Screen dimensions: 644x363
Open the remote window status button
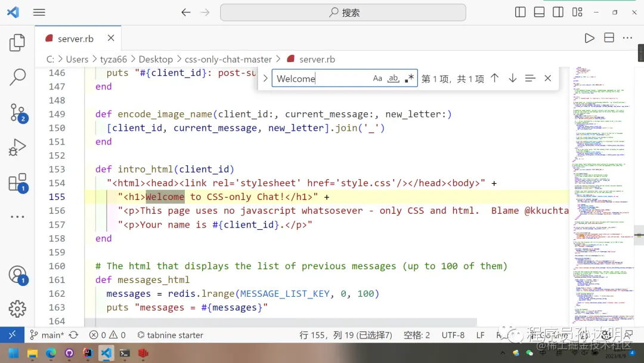click(13, 334)
